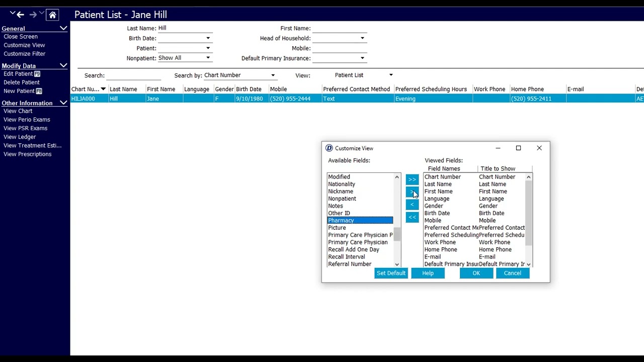
Task: Click patient row chart number HILJA000
Action: point(83,99)
